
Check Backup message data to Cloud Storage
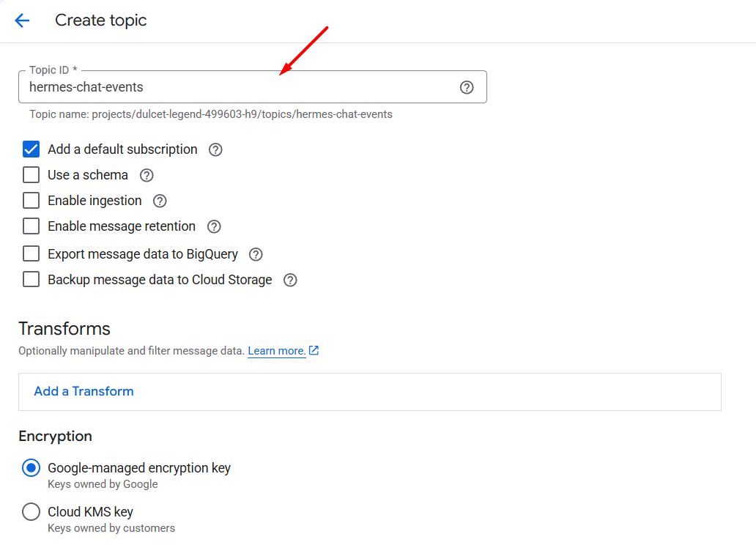click(x=31, y=279)
